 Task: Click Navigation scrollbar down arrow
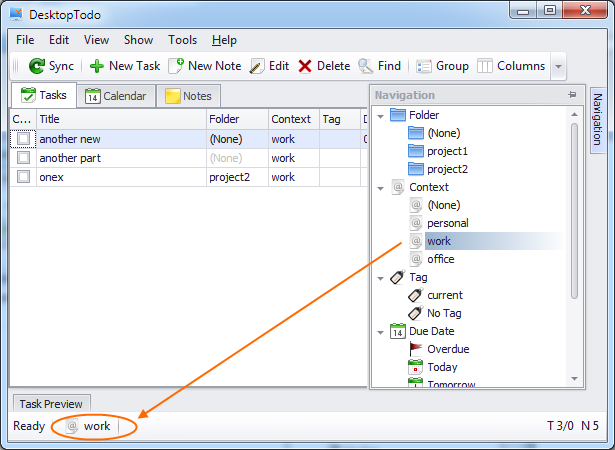574,379
